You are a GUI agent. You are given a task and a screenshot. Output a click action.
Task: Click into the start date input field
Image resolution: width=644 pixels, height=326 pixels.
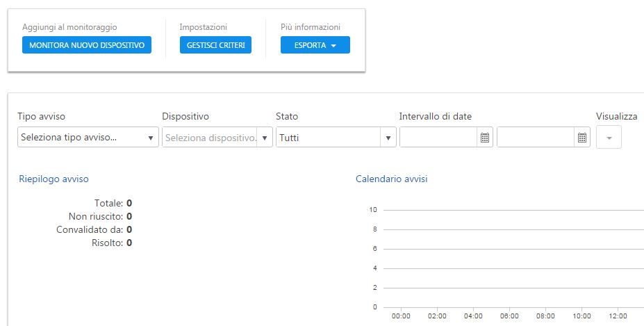pyautogui.click(x=438, y=138)
